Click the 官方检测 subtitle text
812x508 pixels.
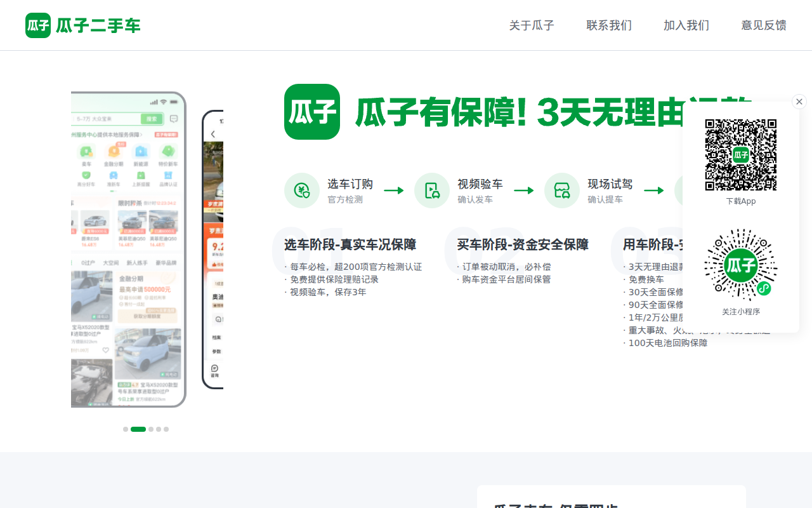click(345, 199)
